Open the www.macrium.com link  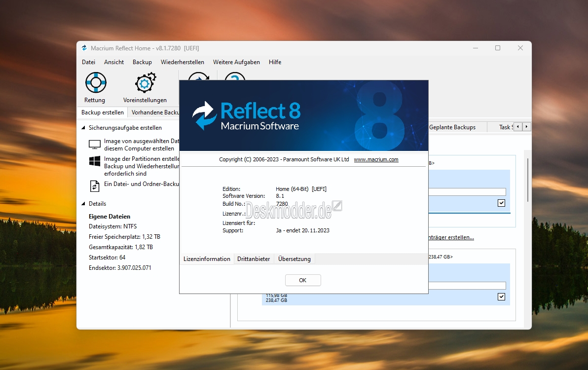coord(376,159)
